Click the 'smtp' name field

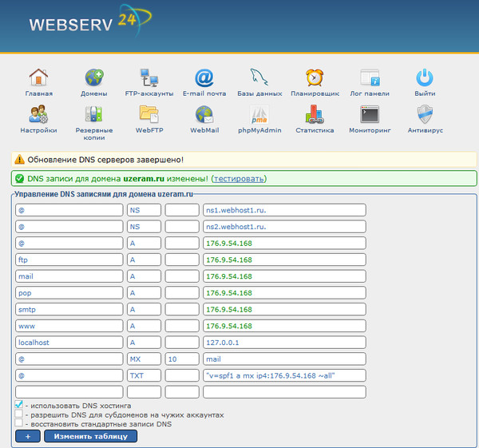coord(69,309)
